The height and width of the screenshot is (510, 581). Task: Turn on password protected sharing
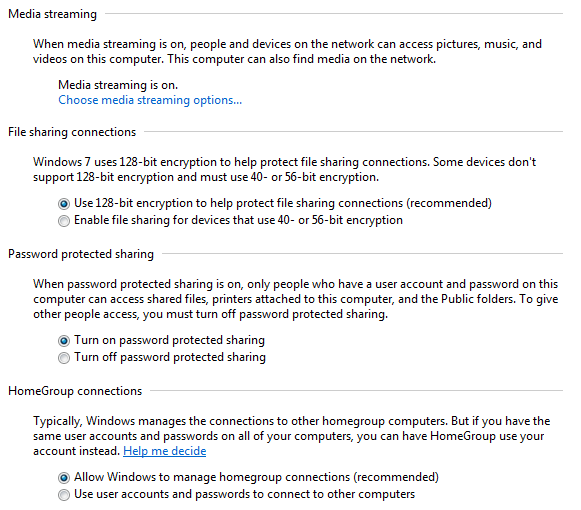pos(64,341)
